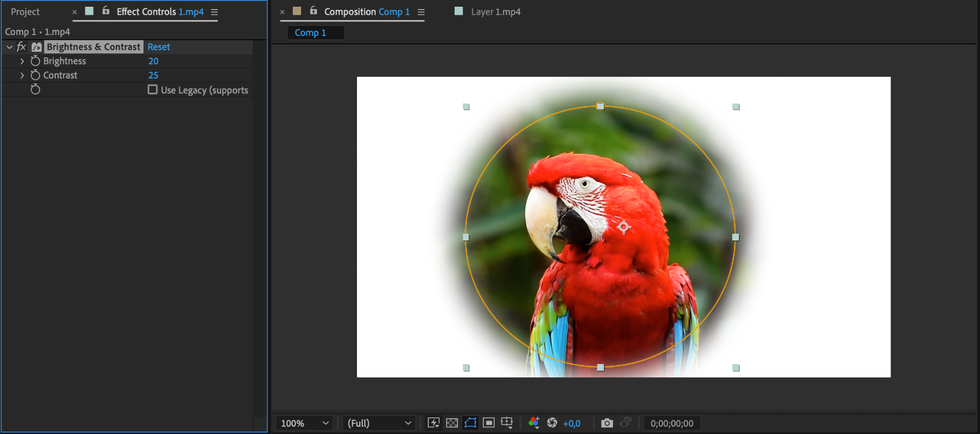Click the Fast Previews icon

coord(434,423)
